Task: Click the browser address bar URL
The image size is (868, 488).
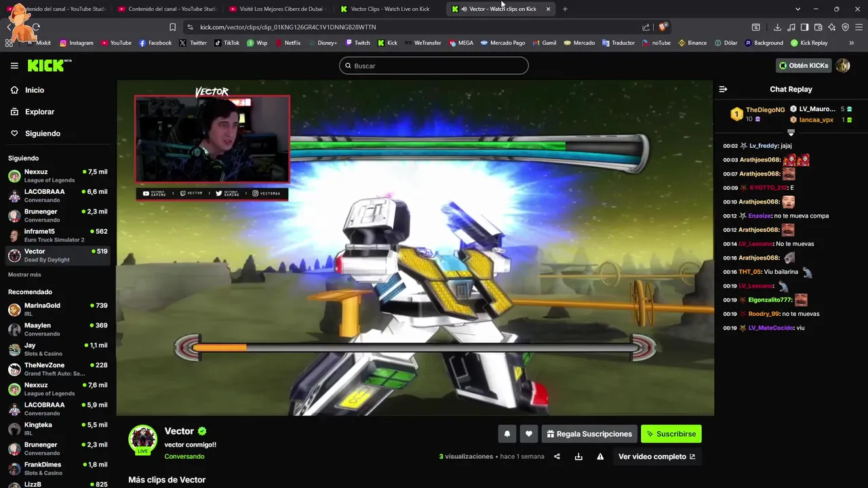Action: pos(288,27)
